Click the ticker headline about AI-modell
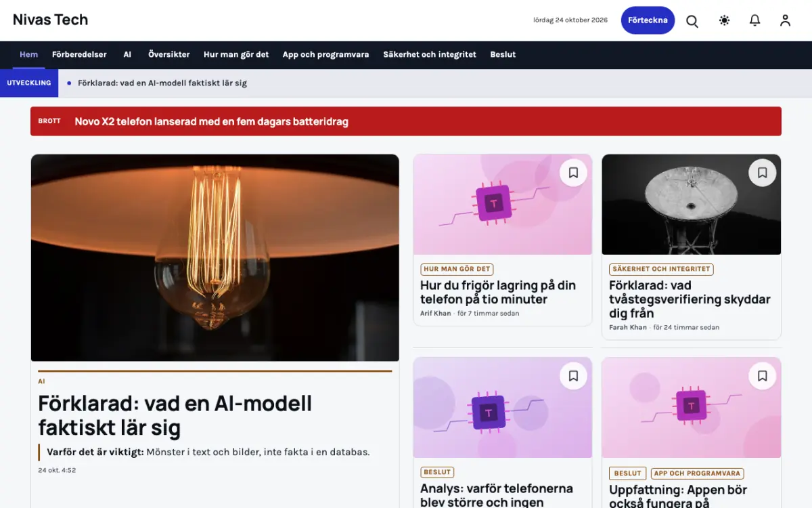 162,83
